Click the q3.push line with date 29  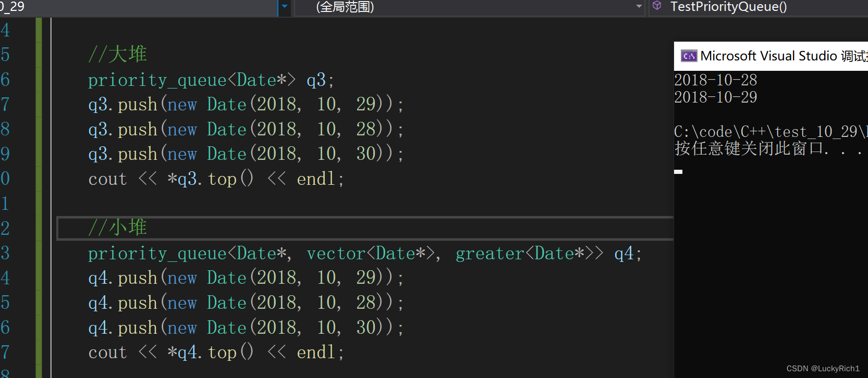tap(246, 105)
